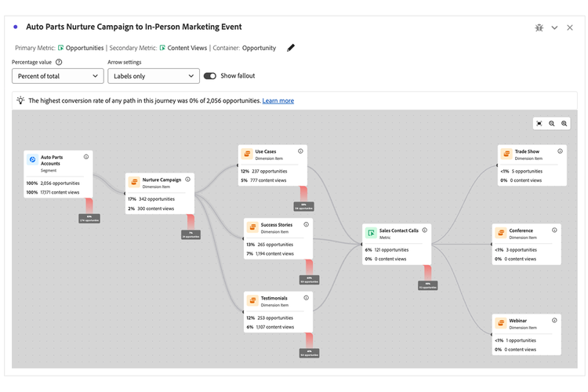588x392 pixels.
Task: Select the Content Views secondary metric label
Action: pyautogui.click(x=187, y=48)
